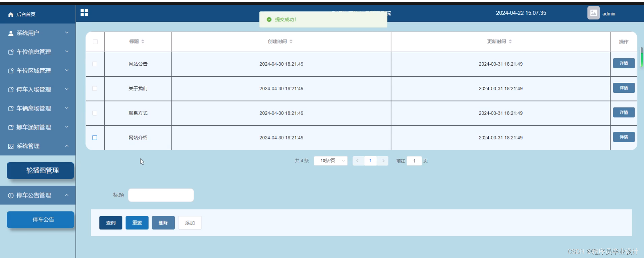
Task: Click the 关于我们 title cell
Action: pyautogui.click(x=138, y=88)
